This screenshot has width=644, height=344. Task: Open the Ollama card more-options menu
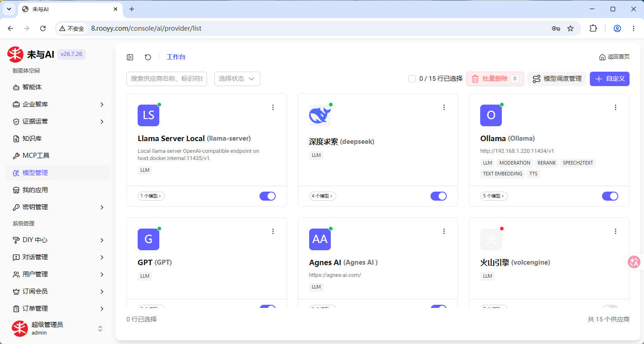click(x=616, y=107)
